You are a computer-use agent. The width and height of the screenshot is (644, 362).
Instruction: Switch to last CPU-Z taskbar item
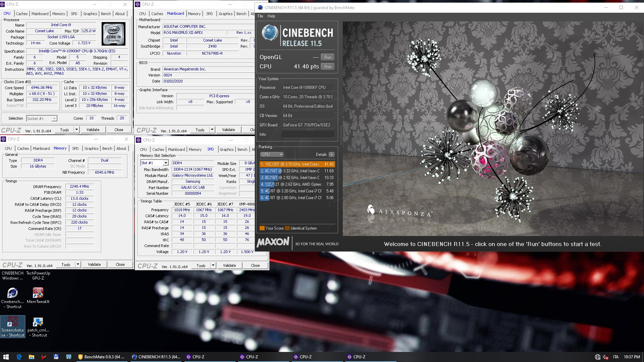[372, 357]
